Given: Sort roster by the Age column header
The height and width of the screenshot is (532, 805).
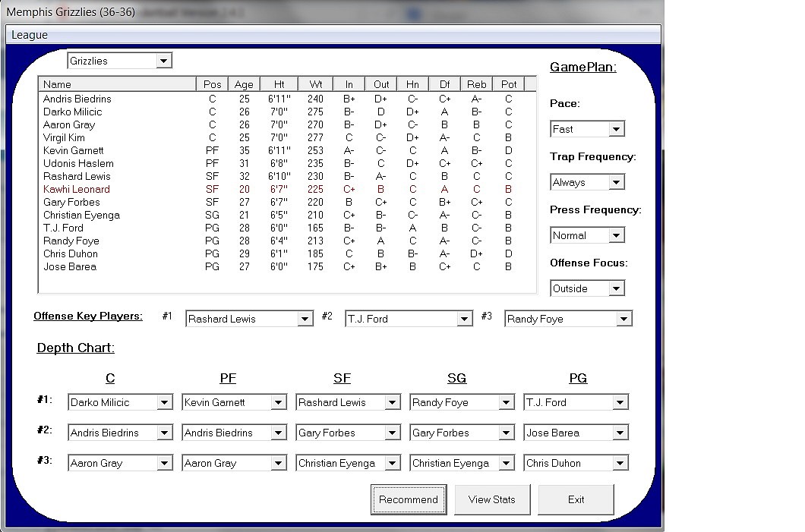Looking at the screenshot, I should [x=244, y=84].
